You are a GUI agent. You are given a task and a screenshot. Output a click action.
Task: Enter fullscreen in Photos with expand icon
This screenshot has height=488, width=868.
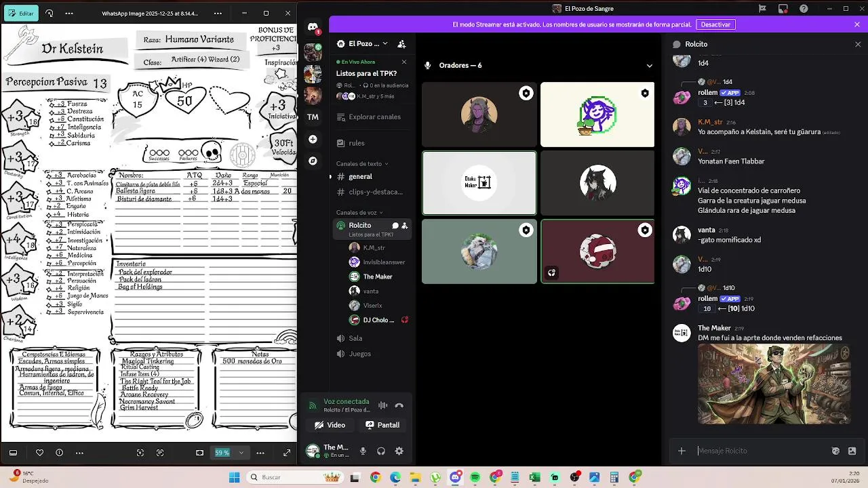(287, 452)
